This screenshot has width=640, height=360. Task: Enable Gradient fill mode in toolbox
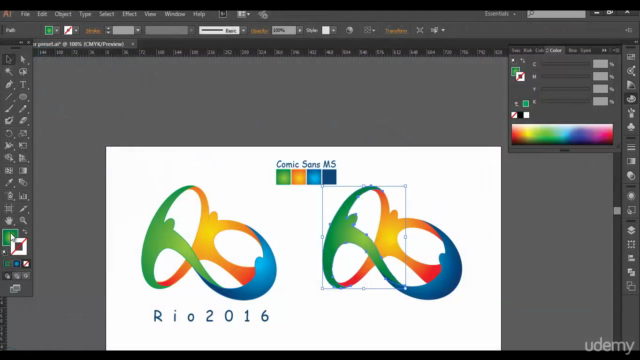pyautogui.click(x=17, y=264)
